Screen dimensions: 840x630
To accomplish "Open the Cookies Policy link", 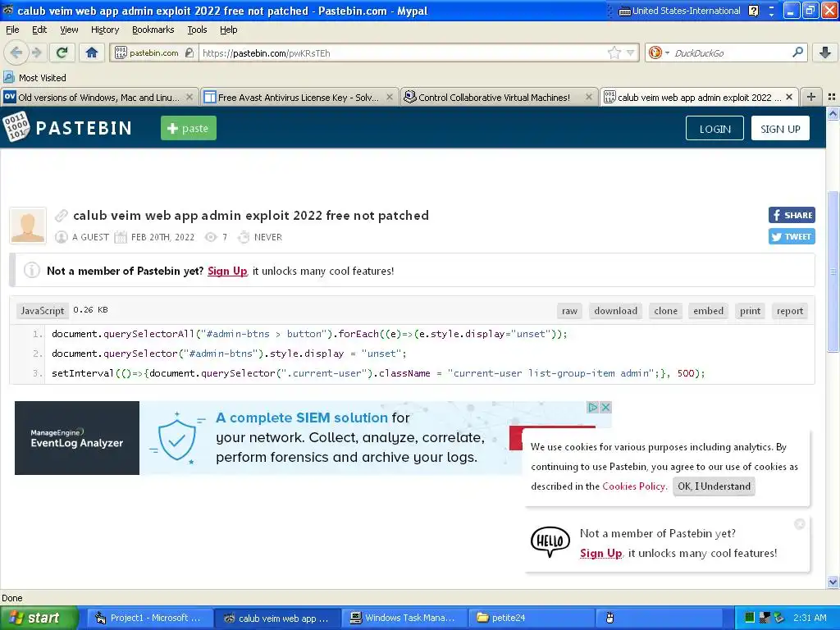I will pyautogui.click(x=634, y=486).
